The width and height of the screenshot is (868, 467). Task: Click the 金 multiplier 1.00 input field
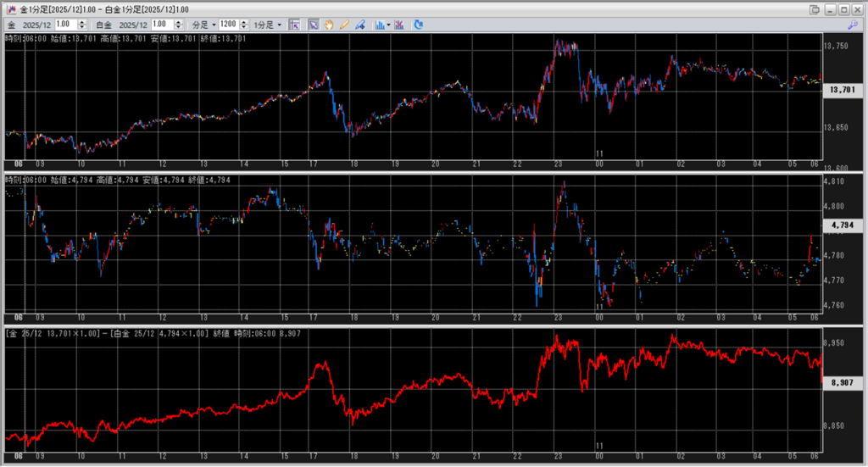click(x=64, y=25)
